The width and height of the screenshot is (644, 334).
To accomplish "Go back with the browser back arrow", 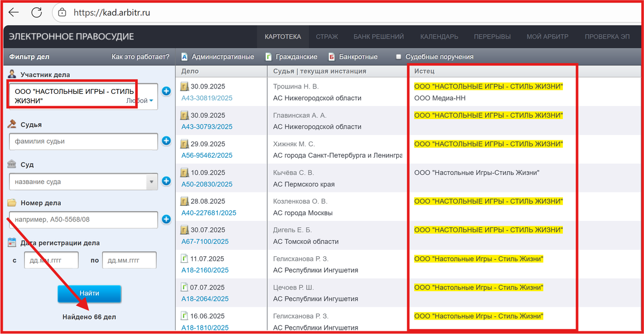I will [14, 12].
